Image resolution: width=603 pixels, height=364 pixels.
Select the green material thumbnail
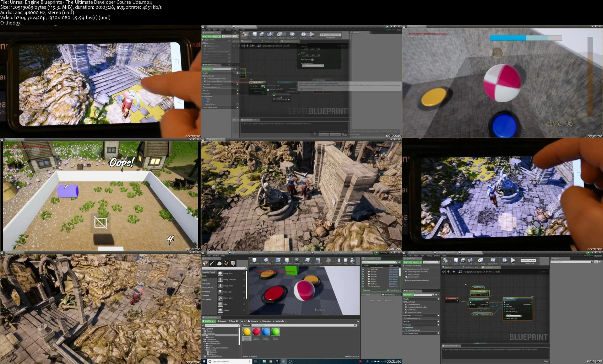[x=275, y=332]
